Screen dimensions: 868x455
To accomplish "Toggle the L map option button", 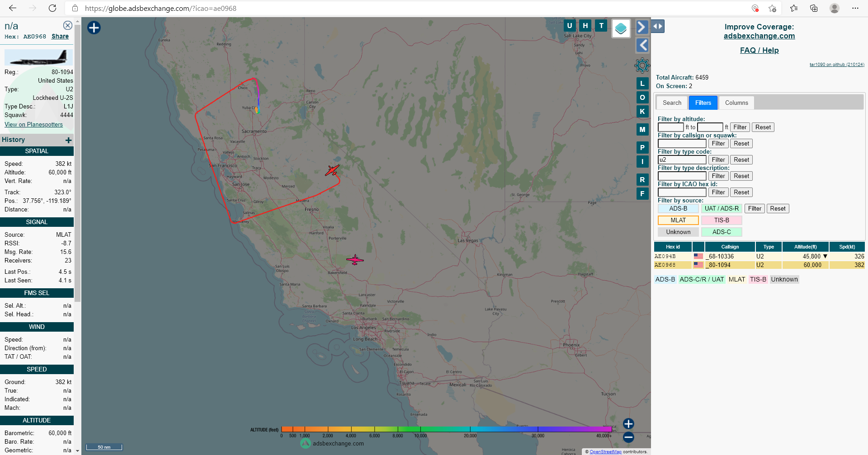I will (x=642, y=84).
